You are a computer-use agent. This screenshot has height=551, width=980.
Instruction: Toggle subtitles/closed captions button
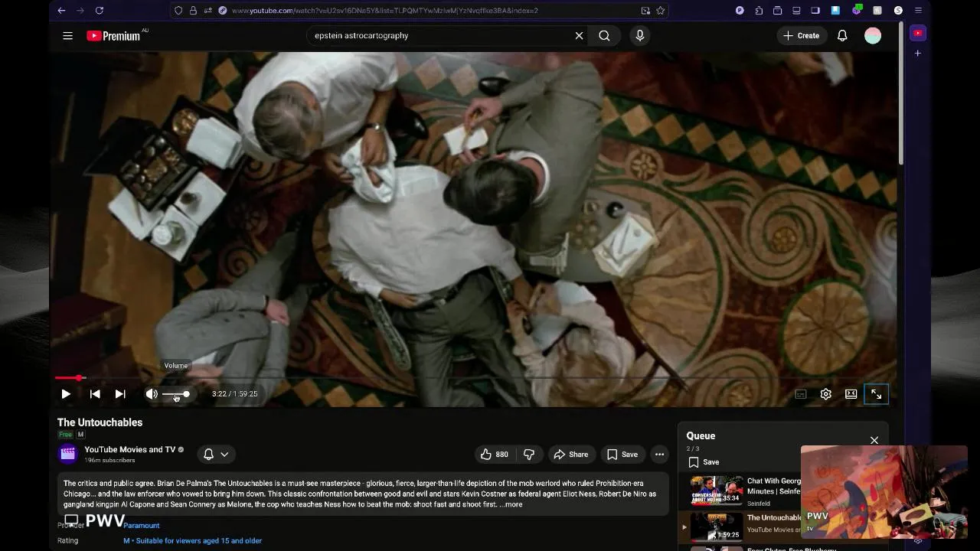(x=801, y=394)
